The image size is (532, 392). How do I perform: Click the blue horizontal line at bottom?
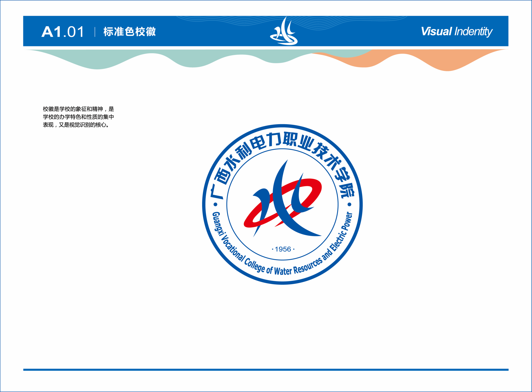coord(266,369)
